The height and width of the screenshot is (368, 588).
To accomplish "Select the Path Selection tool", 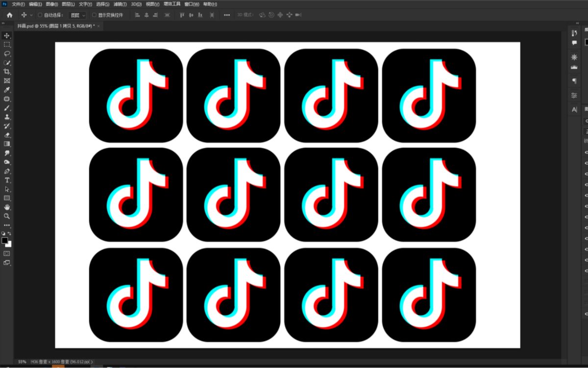I will coord(7,189).
